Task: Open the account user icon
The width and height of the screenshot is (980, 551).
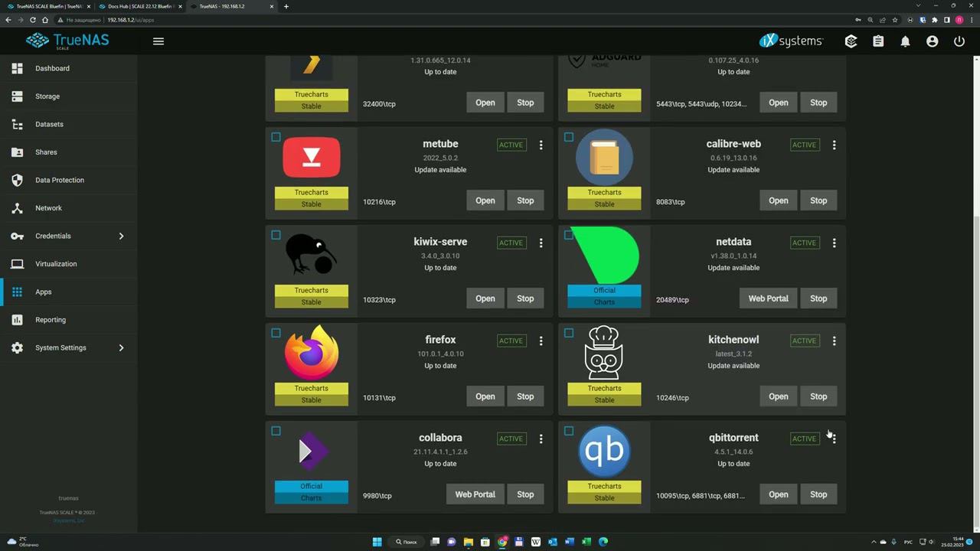Action: point(932,41)
